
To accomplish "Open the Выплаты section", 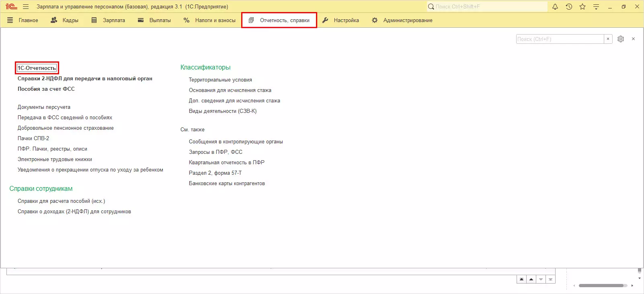I will [154, 20].
